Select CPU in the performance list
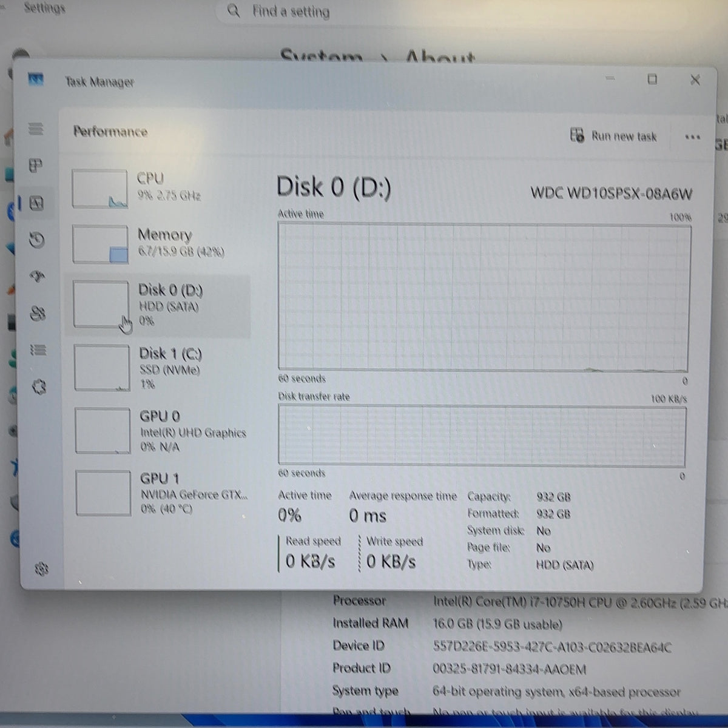Screen dimensions: 728x728 point(158,188)
